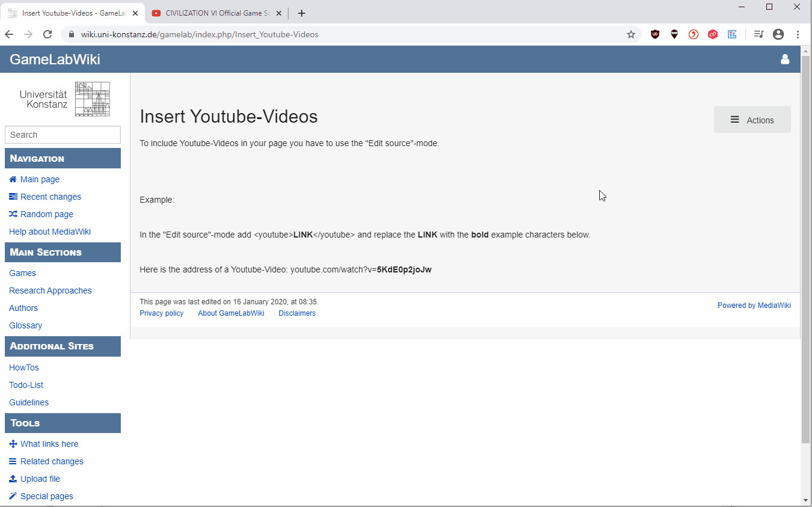Click the Additional Sites sidebar heading
Screen dimensions: 812x507
pyautogui.click(x=63, y=346)
